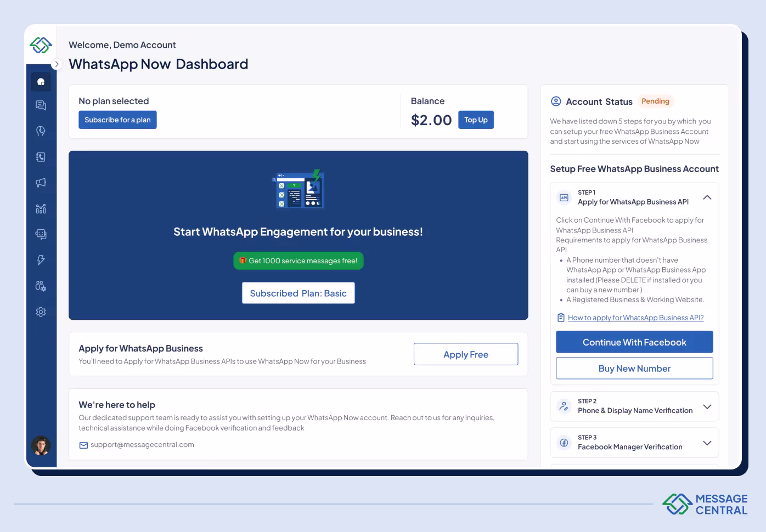This screenshot has height=532, width=766.
Task: Click the clipboard icon beside the how-to link
Action: [x=561, y=318]
